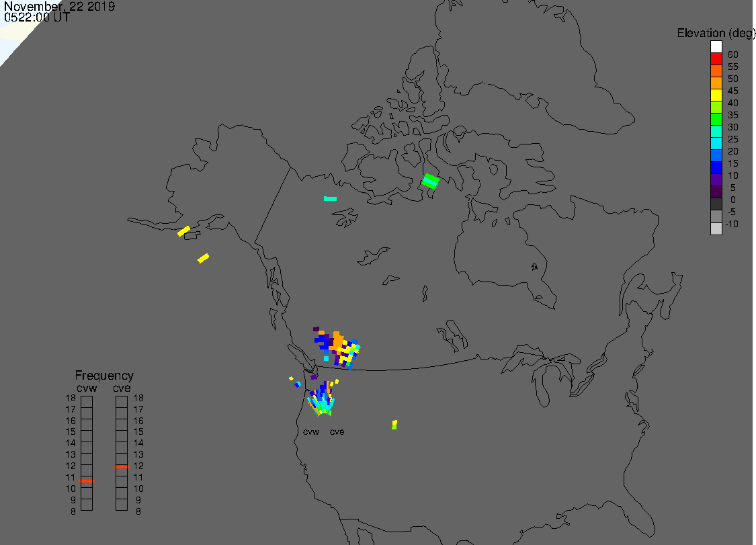Click the Frequency heading
Viewport: 756px width, 545px height.
pos(104,375)
